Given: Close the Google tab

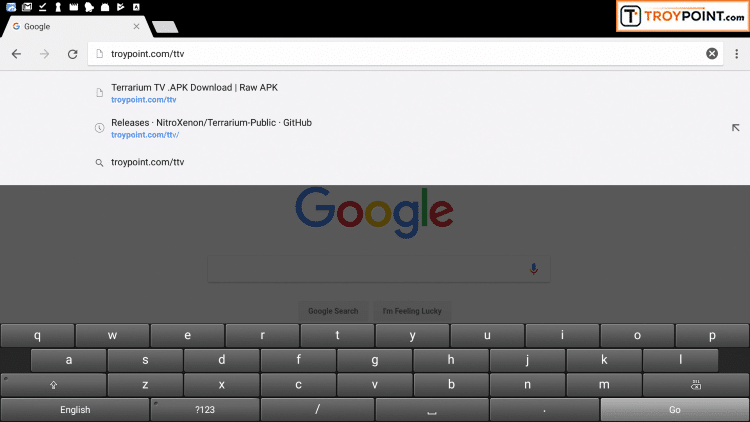Looking at the screenshot, I should (136, 26).
